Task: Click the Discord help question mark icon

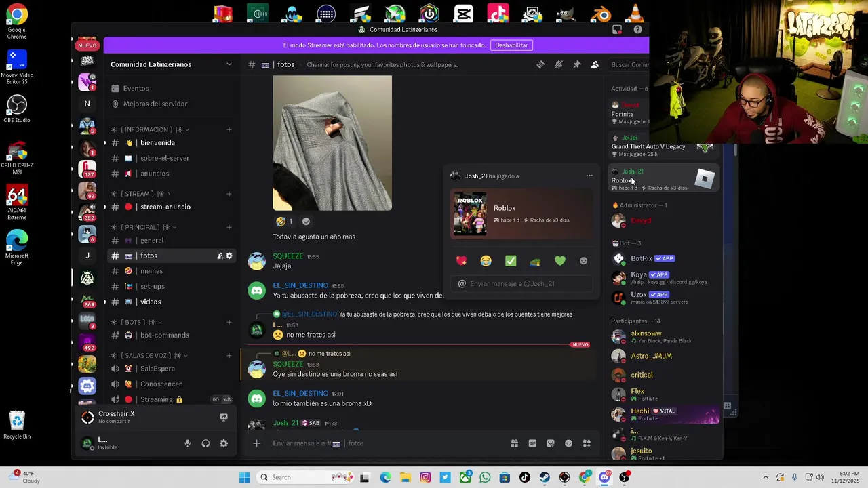Action: [637, 30]
